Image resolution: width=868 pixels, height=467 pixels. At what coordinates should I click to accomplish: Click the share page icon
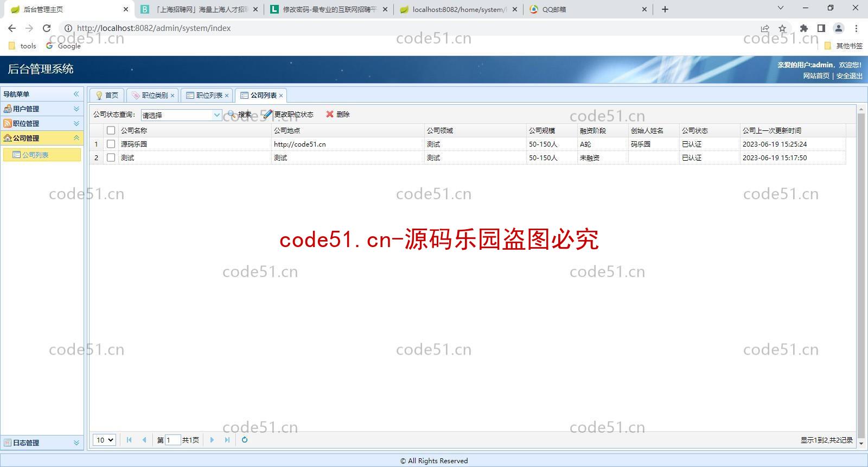pyautogui.click(x=765, y=28)
